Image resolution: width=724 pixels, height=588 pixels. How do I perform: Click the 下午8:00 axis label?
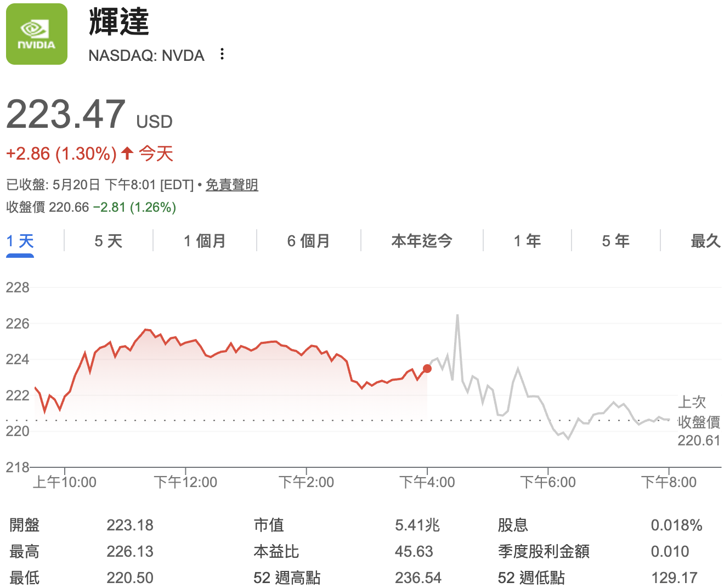click(x=669, y=482)
